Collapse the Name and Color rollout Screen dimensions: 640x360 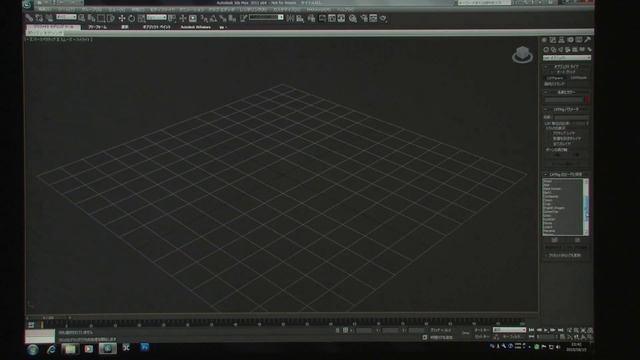(567, 92)
